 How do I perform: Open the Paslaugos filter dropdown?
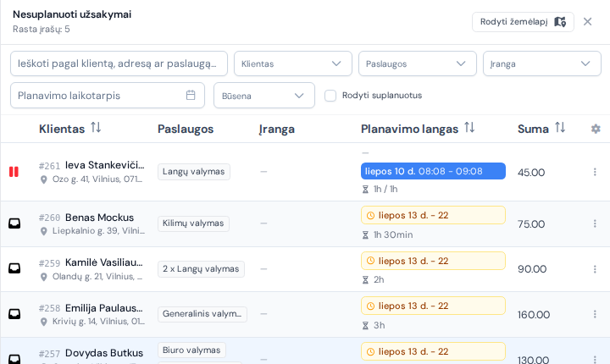tap(418, 63)
